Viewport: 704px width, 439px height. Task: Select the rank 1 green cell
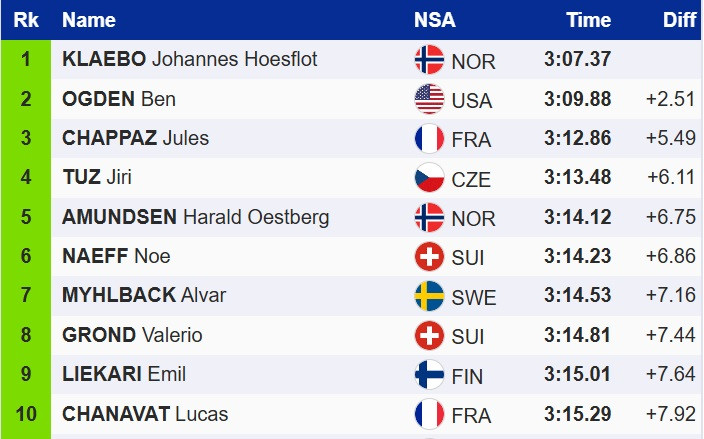click(25, 59)
